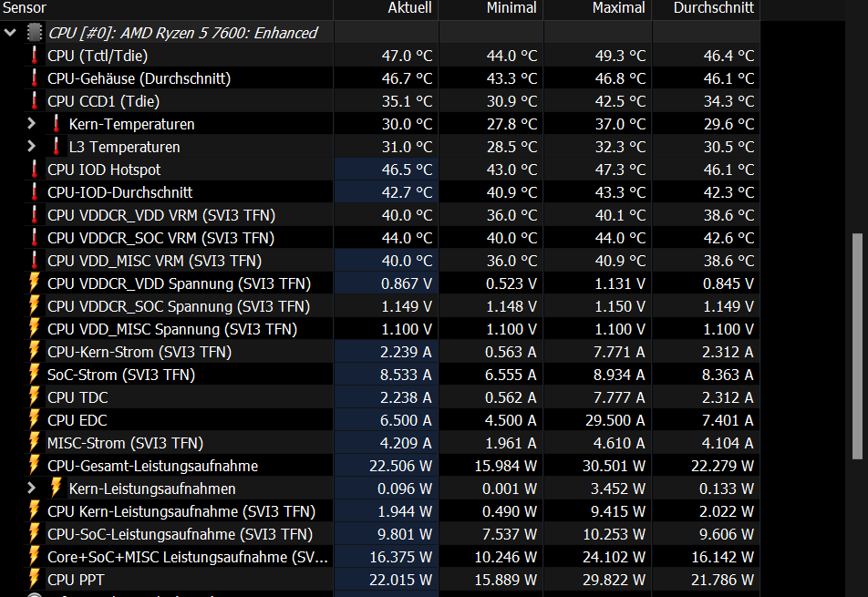868x597 pixels.
Task: Click the lightning icon of CPU-Kern-Strom
Action: tap(35, 351)
